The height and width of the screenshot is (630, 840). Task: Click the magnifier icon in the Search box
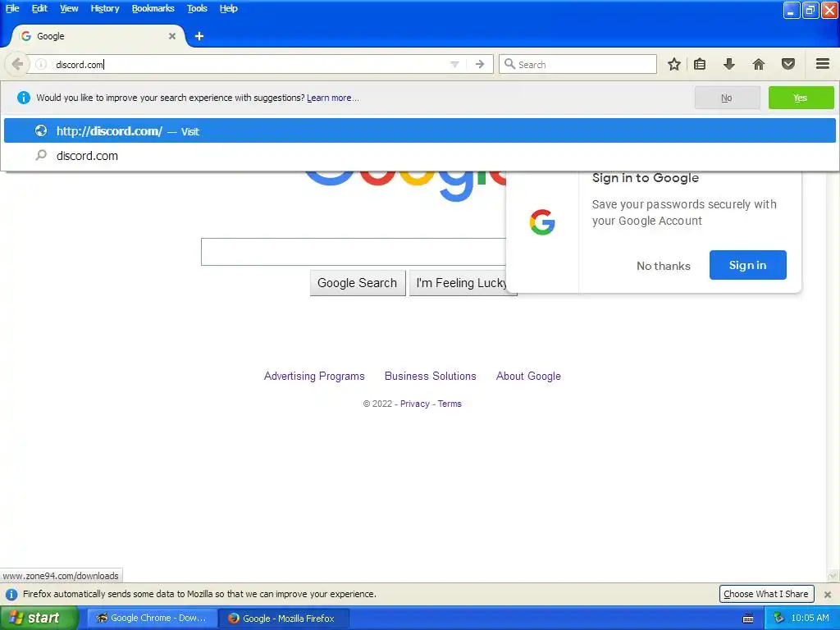(x=509, y=64)
